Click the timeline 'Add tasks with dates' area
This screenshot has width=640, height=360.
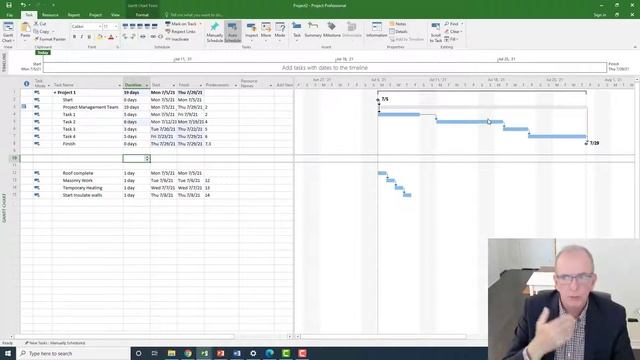[325, 68]
